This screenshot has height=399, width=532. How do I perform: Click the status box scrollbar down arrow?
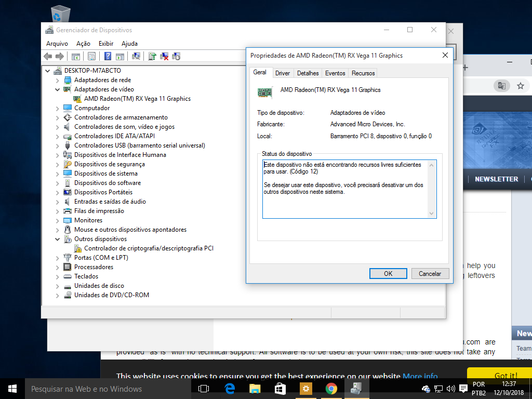tap(432, 214)
